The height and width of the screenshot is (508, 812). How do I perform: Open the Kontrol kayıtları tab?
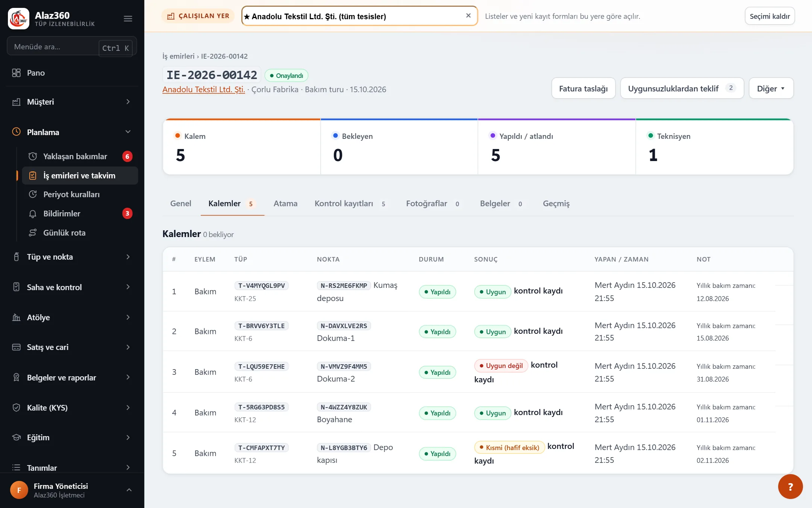(350, 204)
